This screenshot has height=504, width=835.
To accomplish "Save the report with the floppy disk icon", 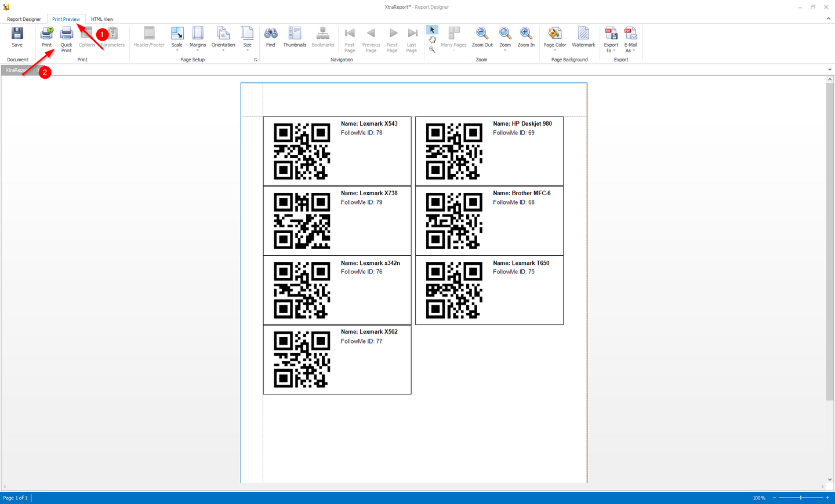I will click(x=17, y=38).
